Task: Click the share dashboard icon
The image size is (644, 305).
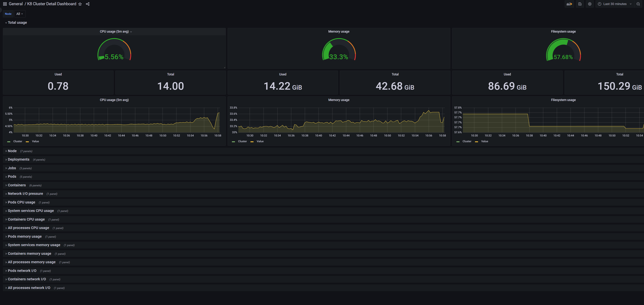Action: pyautogui.click(x=88, y=4)
